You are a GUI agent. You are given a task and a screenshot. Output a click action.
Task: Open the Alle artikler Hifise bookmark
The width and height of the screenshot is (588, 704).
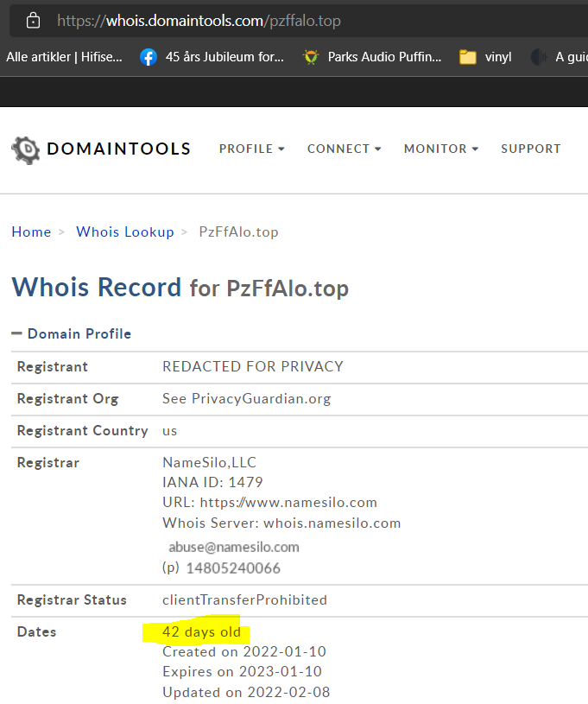pyautogui.click(x=64, y=57)
